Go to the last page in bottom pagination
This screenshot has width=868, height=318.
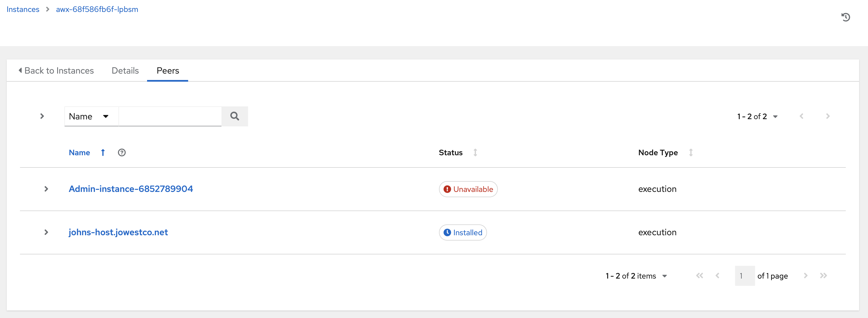[823, 276]
